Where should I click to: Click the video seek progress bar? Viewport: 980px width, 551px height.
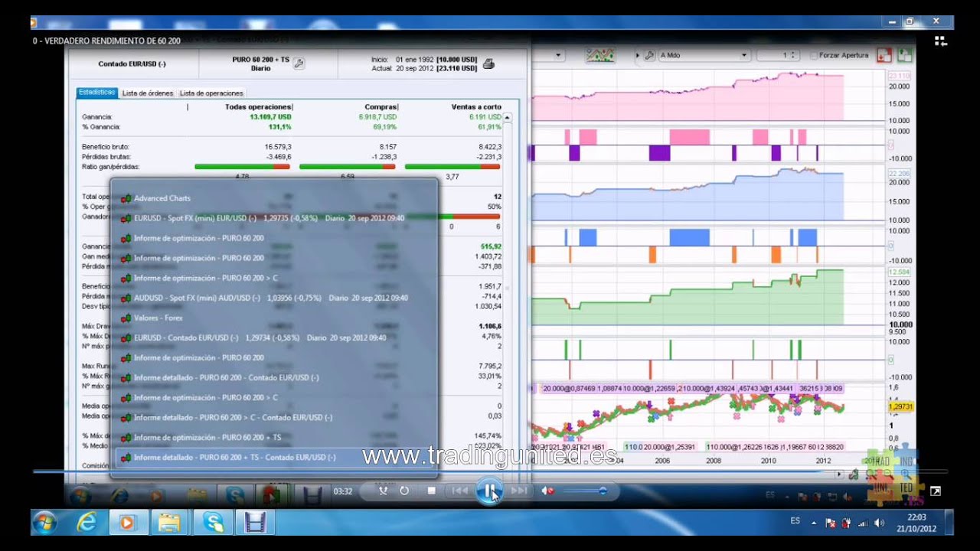[x=490, y=471]
